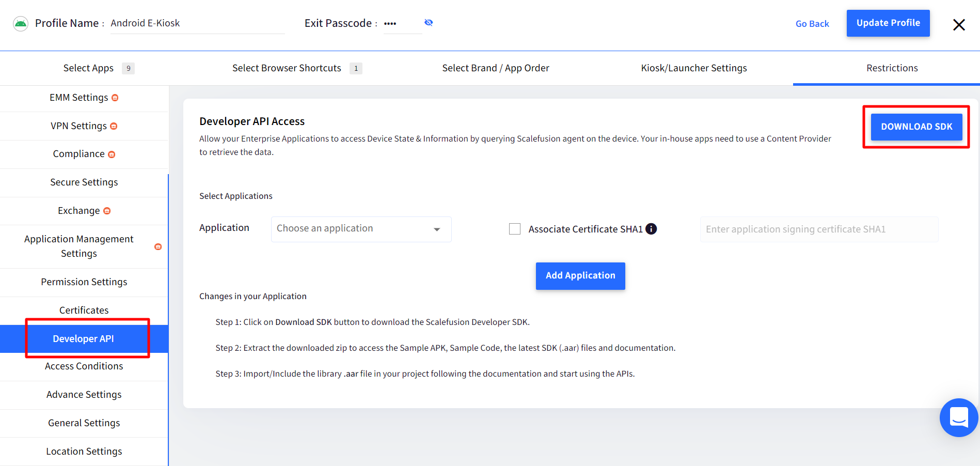The height and width of the screenshot is (466, 980).
Task: Toggle exit passcode visibility eye icon
Action: point(429,23)
